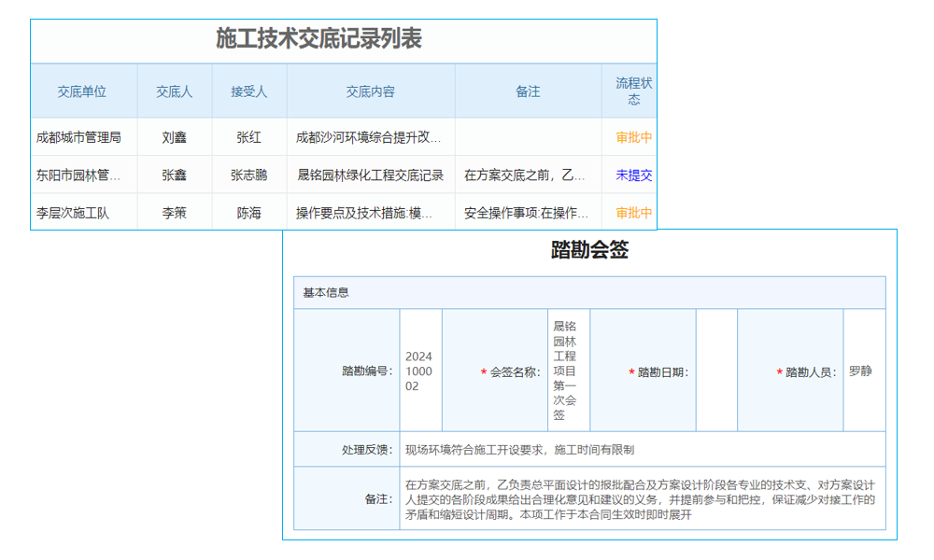Select the discloser 刘鑫 cell
Screen dimensions: 934x560
click(x=174, y=137)
